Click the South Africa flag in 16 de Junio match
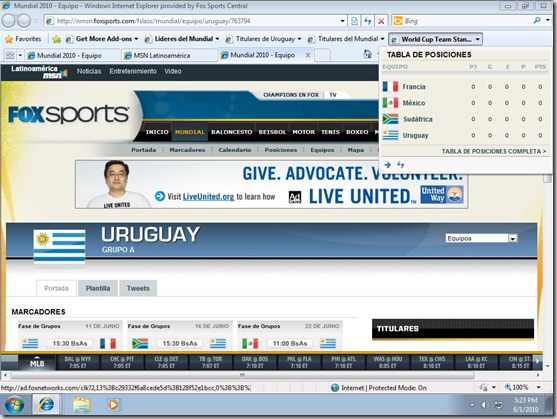The image size is (557, 419). click(140, 343)
